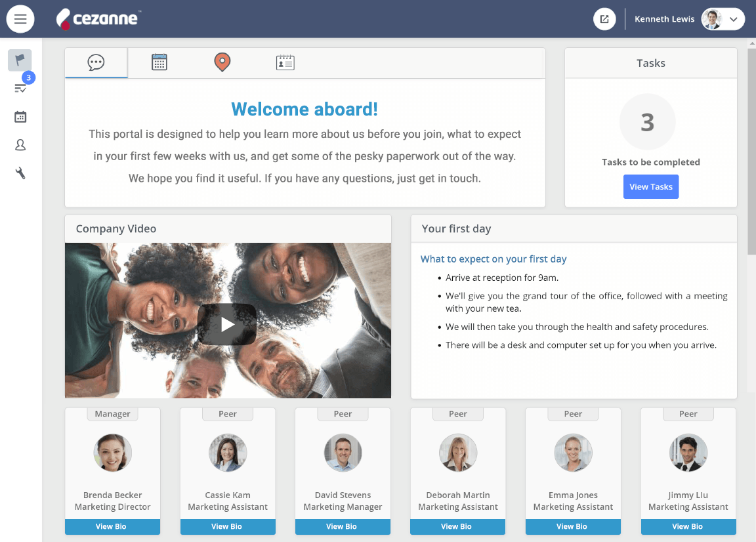756x542 pixels.
Task: View Bio for Jimmy Liu
Action: (x=688, y=526)
